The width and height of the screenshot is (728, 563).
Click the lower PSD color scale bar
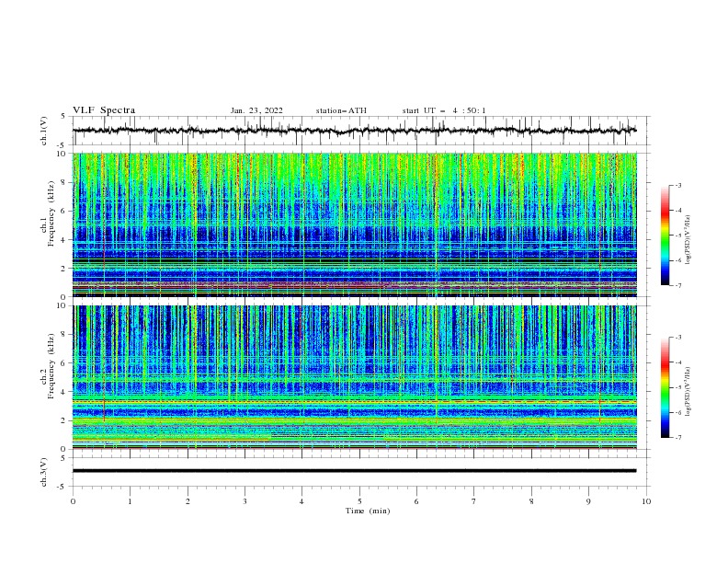click(665, 387)
